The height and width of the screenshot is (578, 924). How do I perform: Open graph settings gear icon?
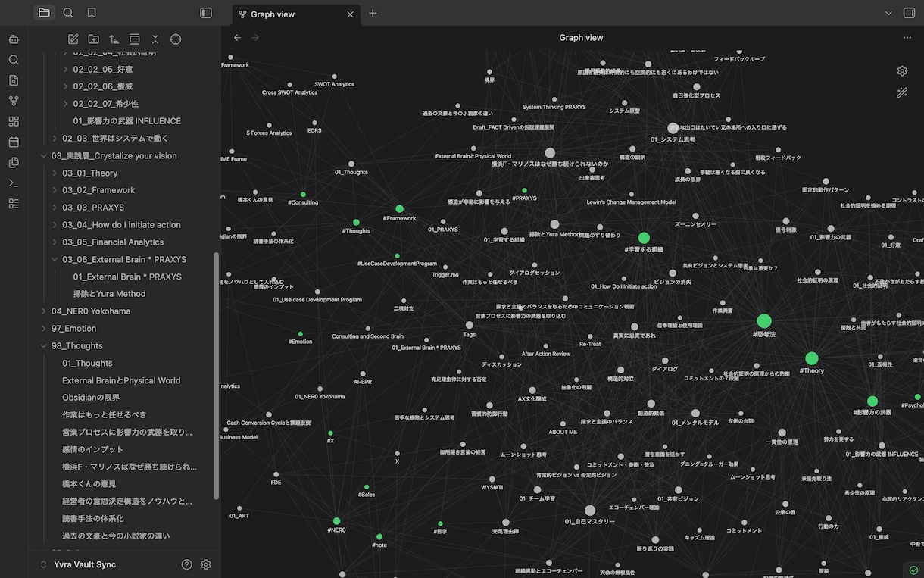coord(902,71)
